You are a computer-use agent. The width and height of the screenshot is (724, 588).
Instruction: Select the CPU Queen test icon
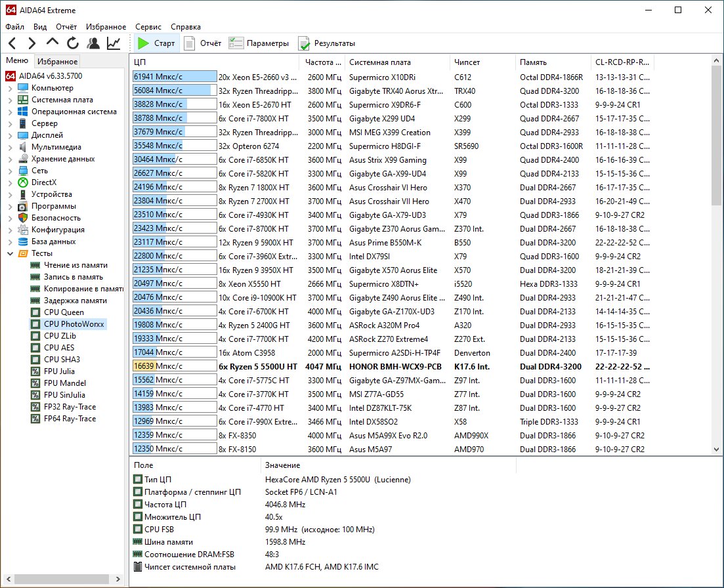tap(35, 312)
